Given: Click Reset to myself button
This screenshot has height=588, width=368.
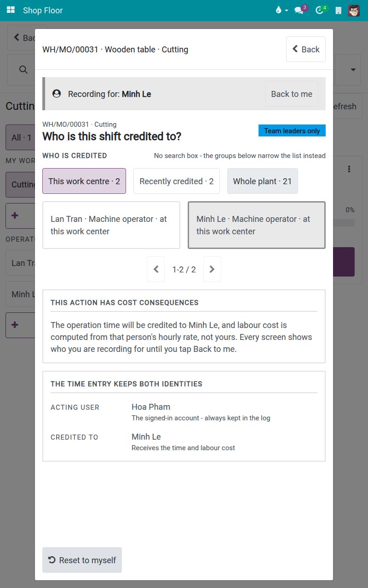Looking at the screenshot, I should pyautogui.click(x=82, y=560).
